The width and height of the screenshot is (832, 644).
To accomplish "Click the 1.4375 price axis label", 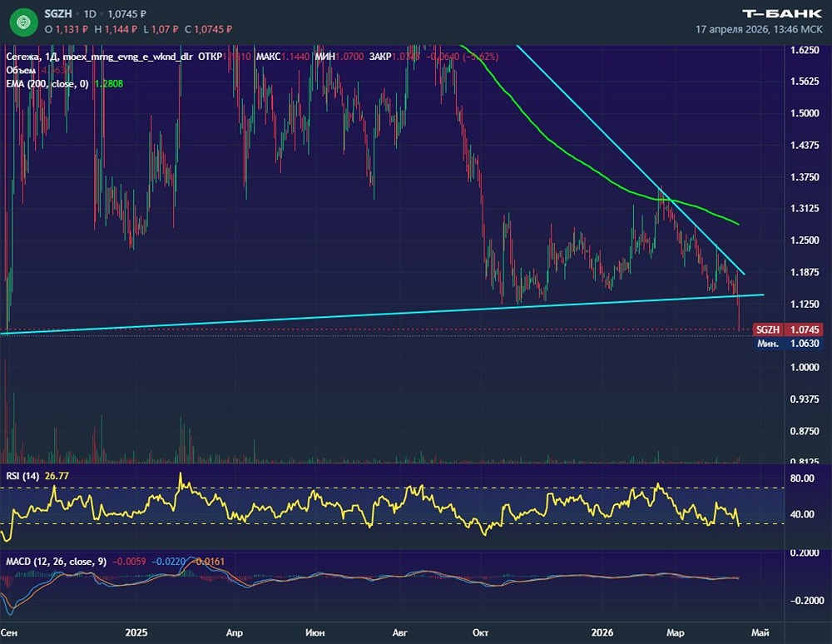I will pyautogui.click(x=805, y=145).
